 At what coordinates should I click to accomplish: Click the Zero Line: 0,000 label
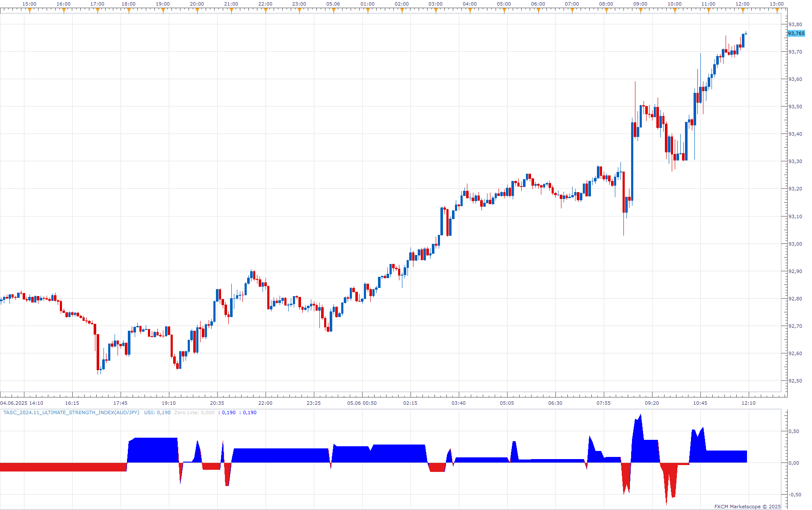[x=194, y=412]
